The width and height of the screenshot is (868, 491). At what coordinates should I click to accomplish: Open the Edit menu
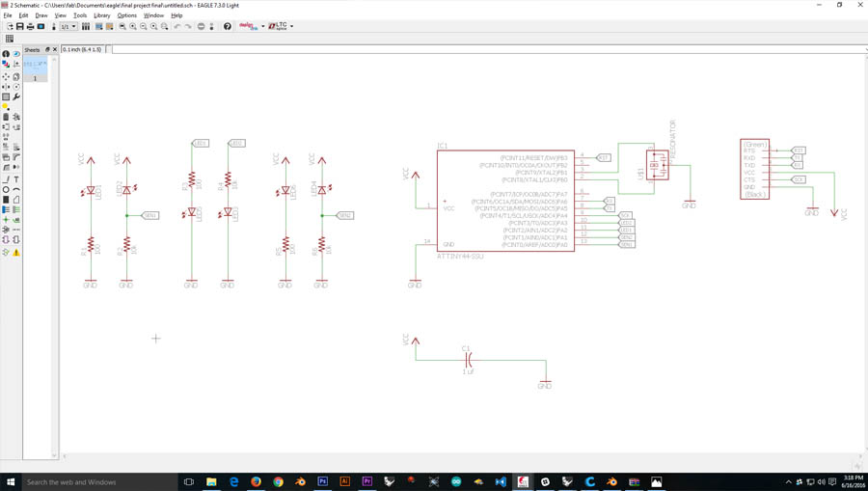tap(23, 15)
